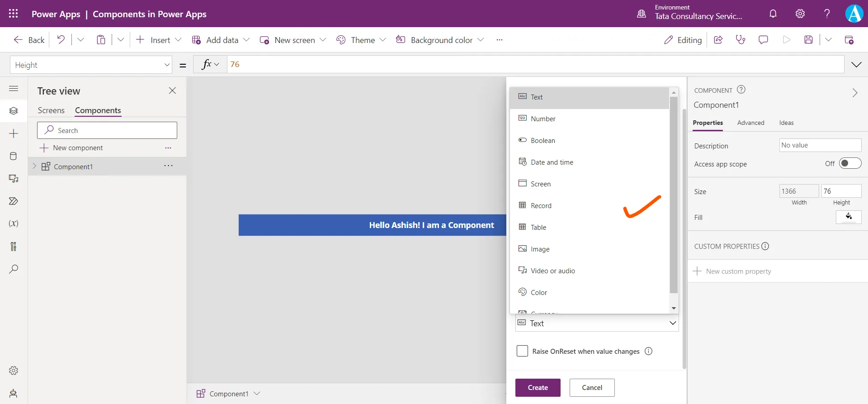Open the Fill color picker
The width and height of the screenshot is (868, 404).
[x=849, y=217]
